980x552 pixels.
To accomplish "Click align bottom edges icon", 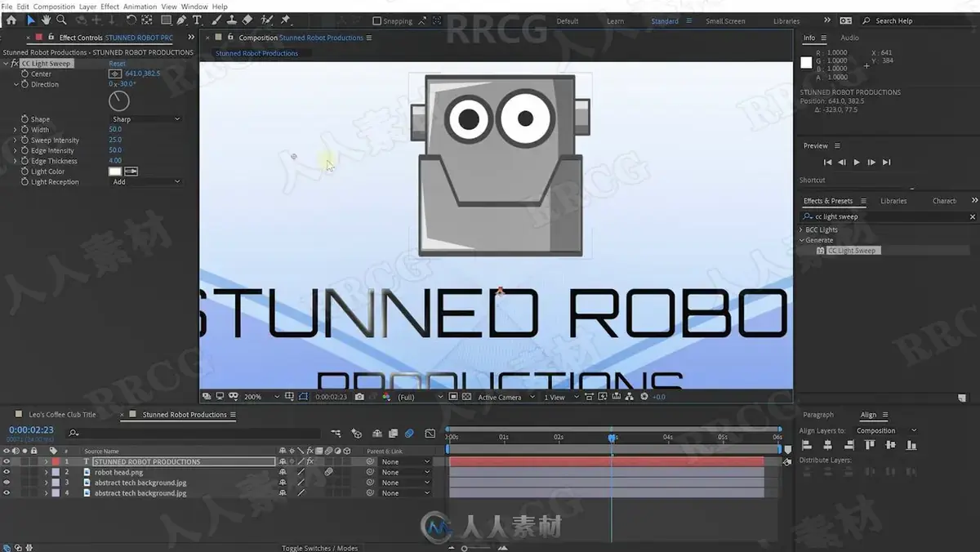I will pyautogui.click(x=911, y=445).
